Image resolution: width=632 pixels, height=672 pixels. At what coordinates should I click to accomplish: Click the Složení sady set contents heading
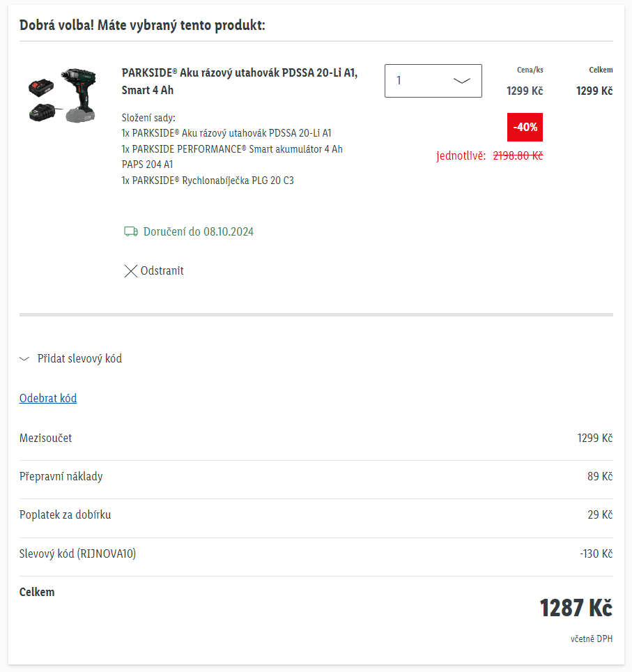coord(148,117)
